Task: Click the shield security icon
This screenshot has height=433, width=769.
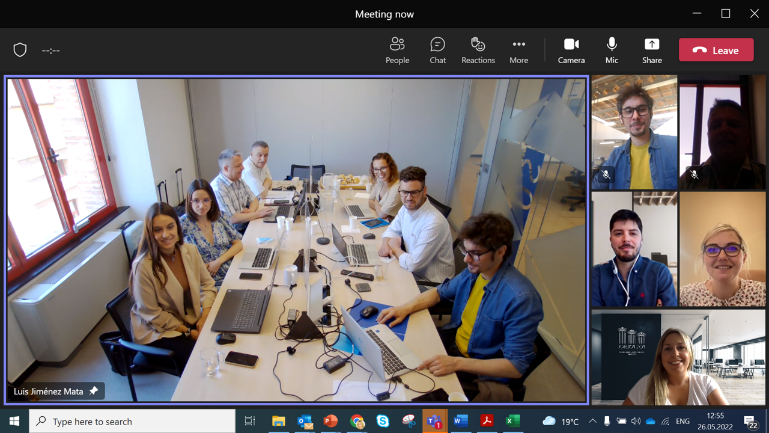Action: click(x=20, y=50)
